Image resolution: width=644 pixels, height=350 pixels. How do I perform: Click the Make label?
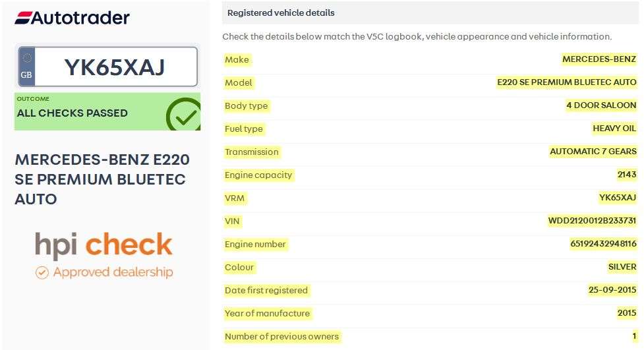(x=237, y=59)
